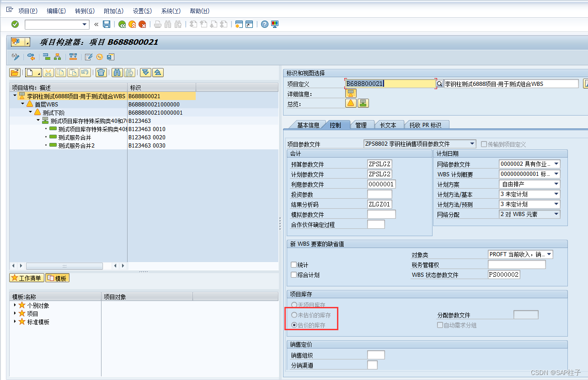This screenshot has height=380, width=588.
Task: Collapse the 首层WBS tree node
Action: pyautogui.click(x=22, y=104)
